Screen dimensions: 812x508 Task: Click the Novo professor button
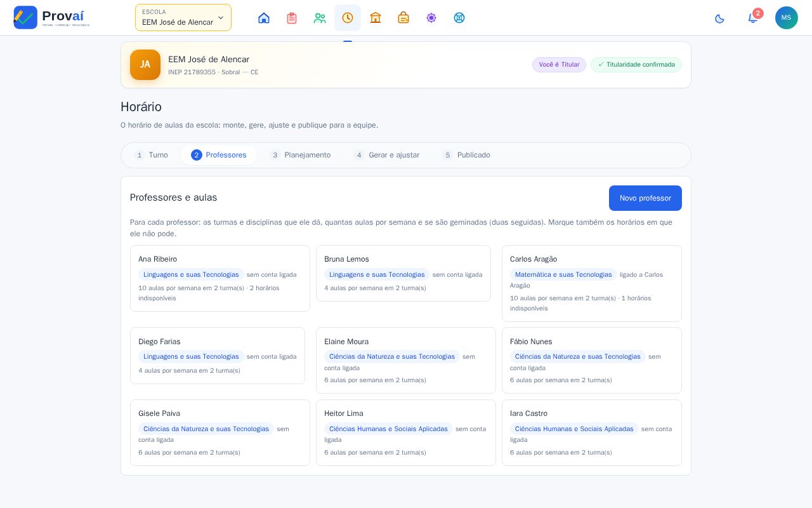[645, 198]
